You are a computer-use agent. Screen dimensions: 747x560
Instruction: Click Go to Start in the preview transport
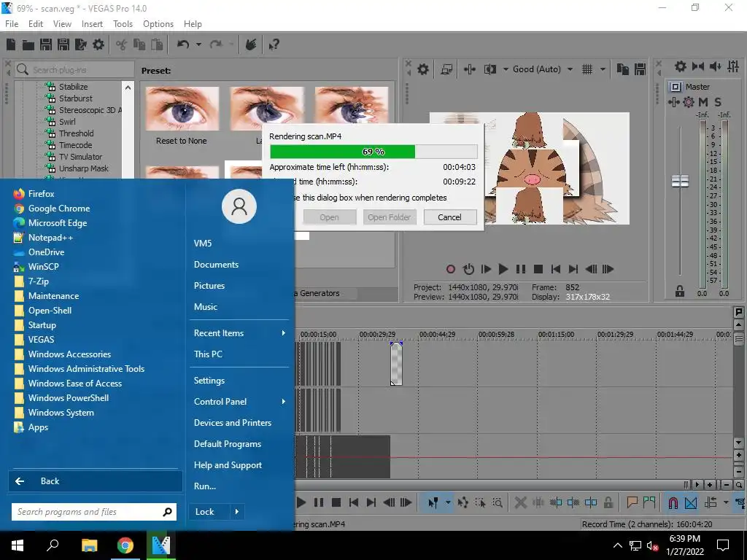(555, 269)
